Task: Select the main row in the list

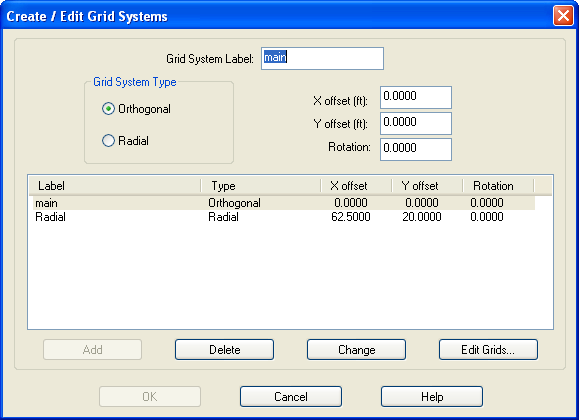Action: coord(284,203)
